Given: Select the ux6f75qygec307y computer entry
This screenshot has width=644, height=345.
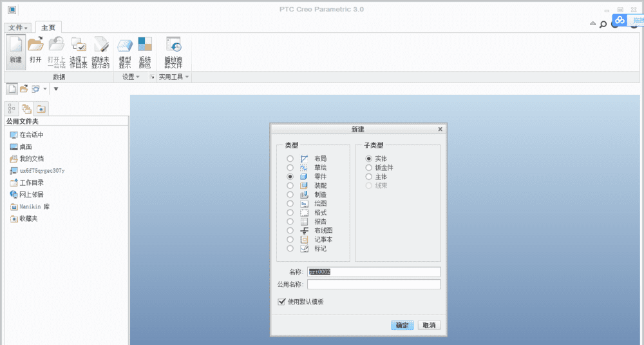Looking at the screenshot, I should click(37, 171).
